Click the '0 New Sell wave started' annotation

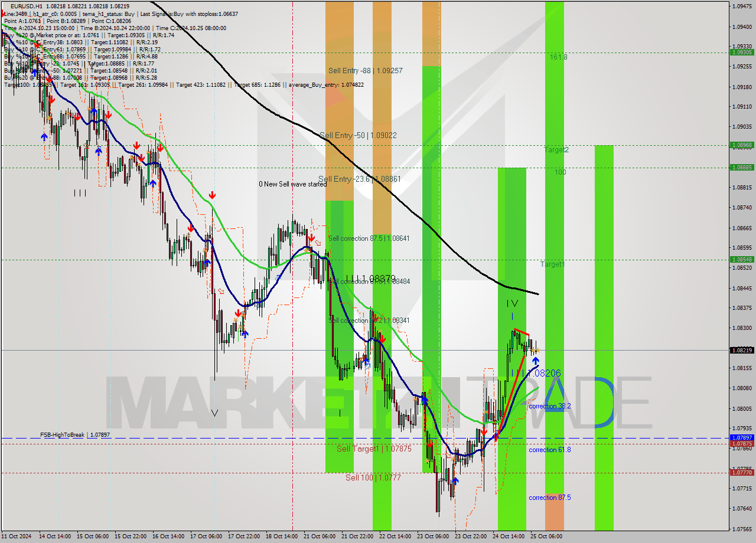(x=292, y=184)
